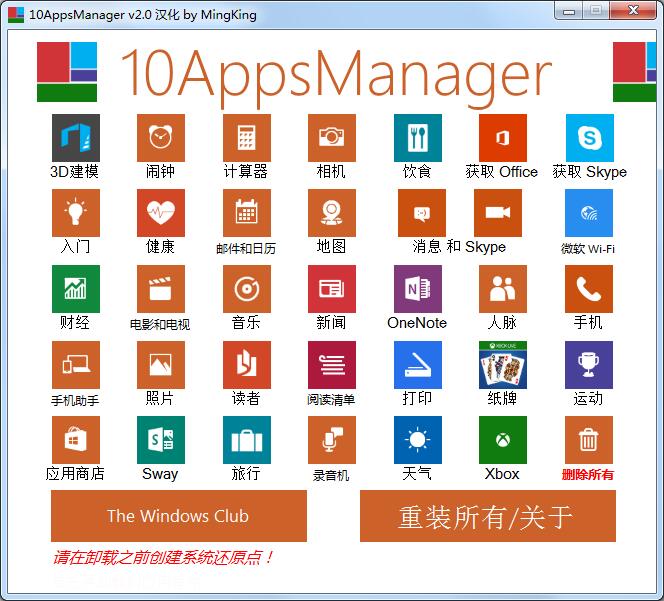Click the 应用商店 store icon
This screenshot has width=664, height=601.
[x=76, y=440]
